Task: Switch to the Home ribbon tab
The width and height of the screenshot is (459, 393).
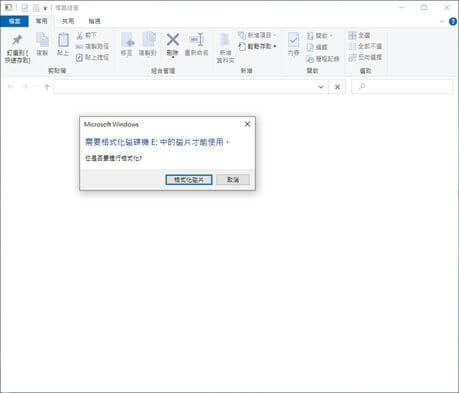Action: 41,21
